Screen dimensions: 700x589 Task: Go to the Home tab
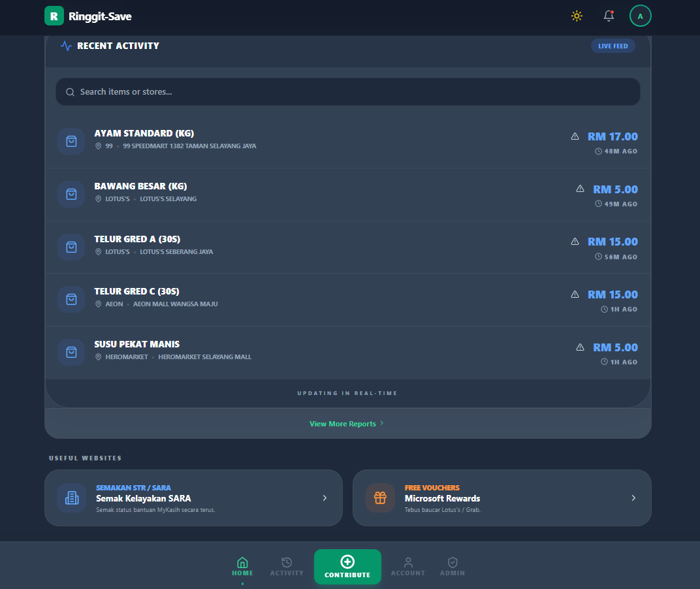242,565
